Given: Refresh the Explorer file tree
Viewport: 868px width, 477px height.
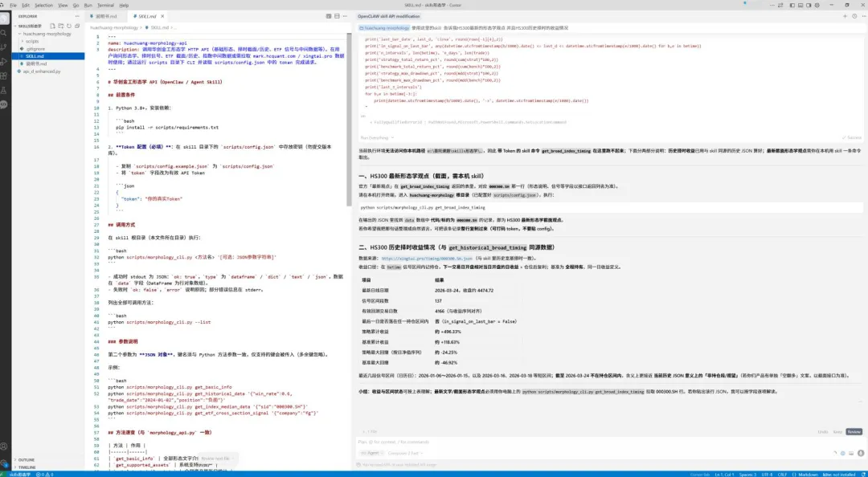Looking at the screenshot, I should click(x=69, y=26).
